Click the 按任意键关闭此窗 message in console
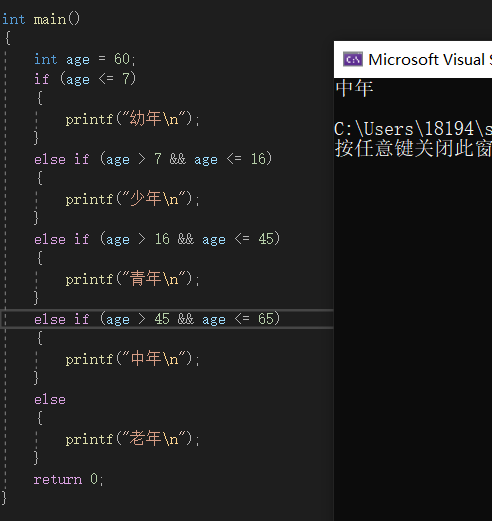Screen dimensions: 492x521 pyautogui.click(x=413, y=148)
